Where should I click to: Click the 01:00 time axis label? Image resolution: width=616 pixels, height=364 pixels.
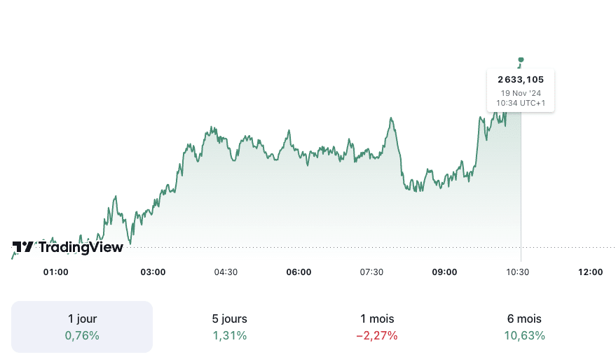click(x=56, y=272)
